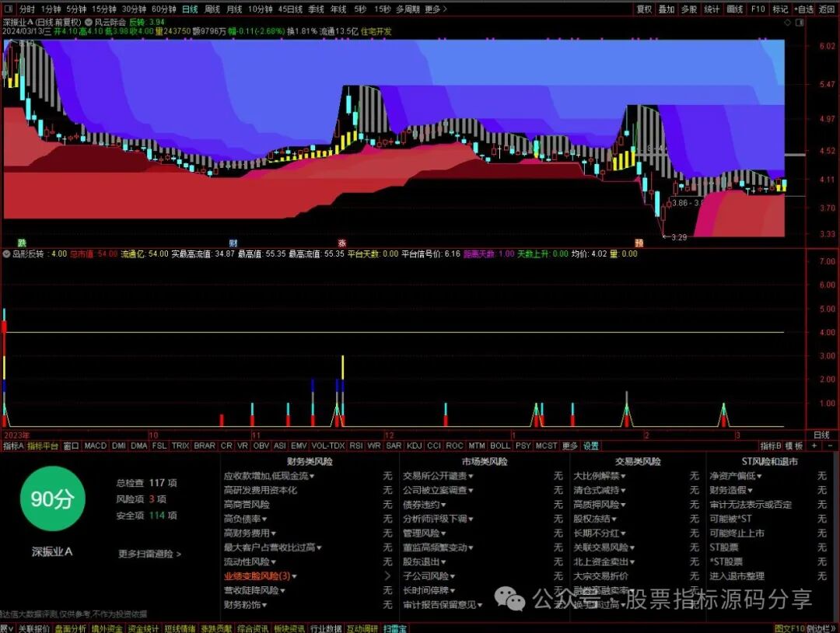Click the panel layout icon left of 分时

[8, 9]
